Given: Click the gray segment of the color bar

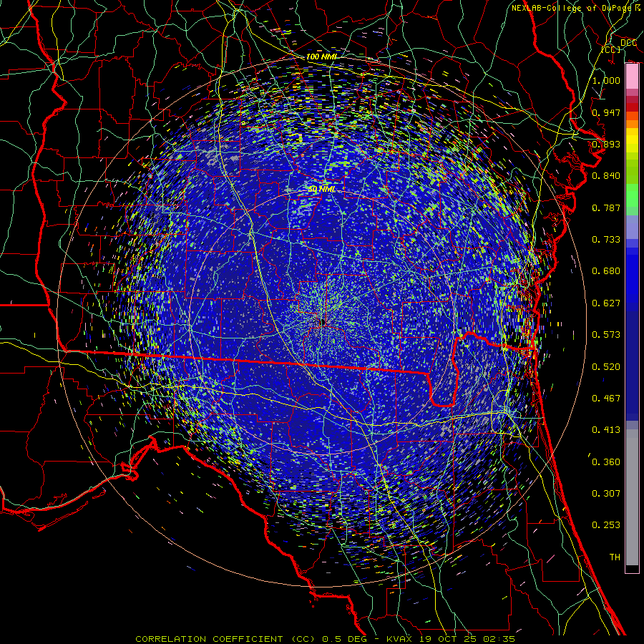Looking at the screenshot, I should click(x=632, y=497).
